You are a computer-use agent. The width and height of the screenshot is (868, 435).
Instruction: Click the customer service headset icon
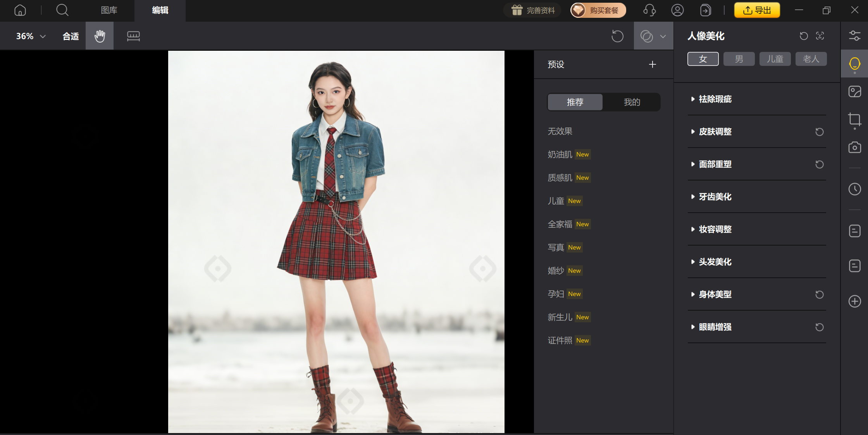pos(649,10)
